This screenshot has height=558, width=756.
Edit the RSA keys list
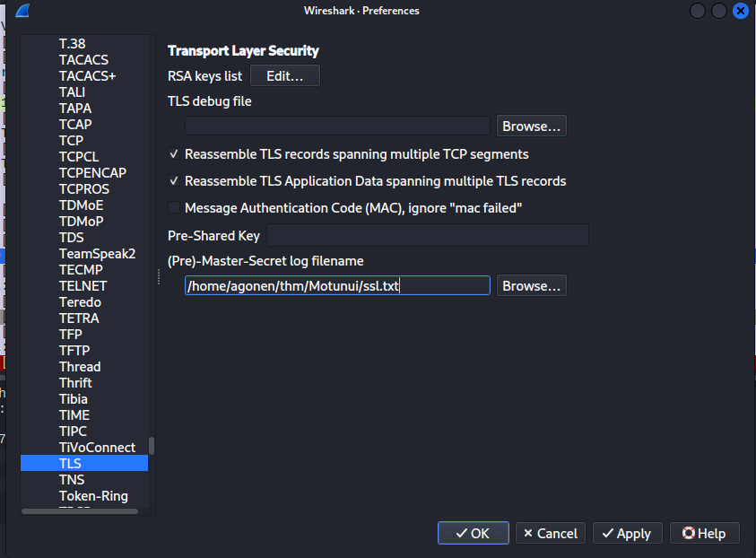[x=284, y=76]
